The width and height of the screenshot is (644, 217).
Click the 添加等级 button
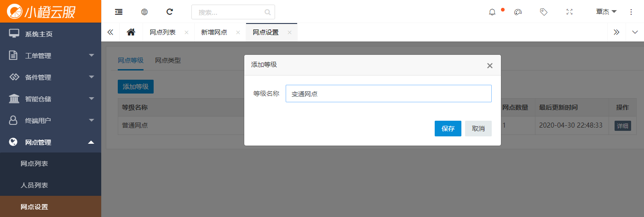[136, 87]
